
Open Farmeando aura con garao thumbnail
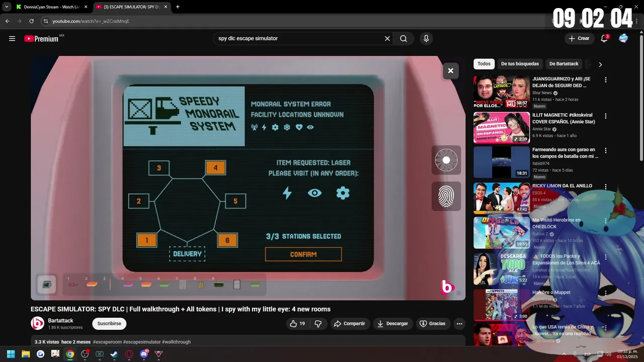click(502, 162)
